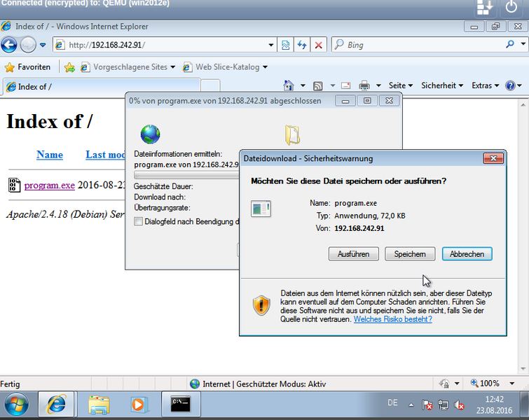Screen dimensions: 529x420
Task: Open the command prompt in taskbar
Action: [181, 404]
